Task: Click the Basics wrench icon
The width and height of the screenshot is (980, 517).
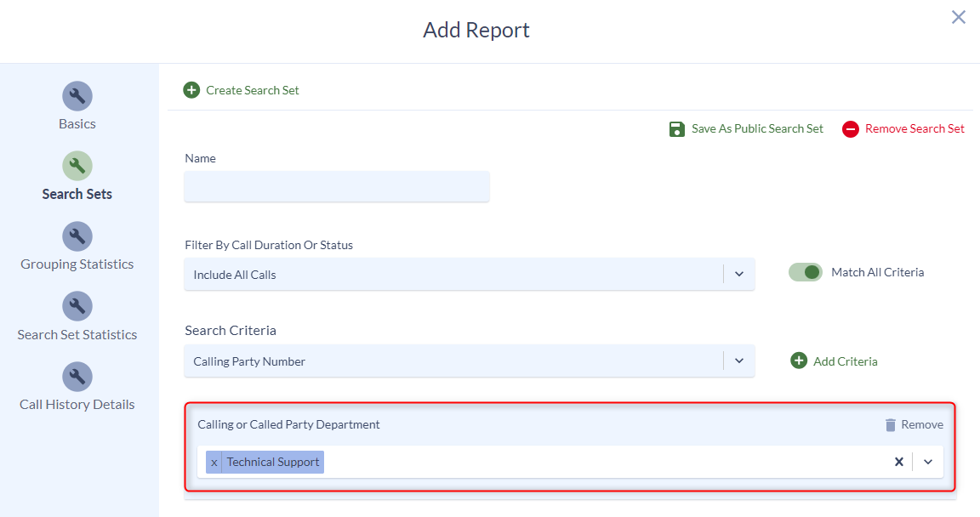Action: pos(77,95)
